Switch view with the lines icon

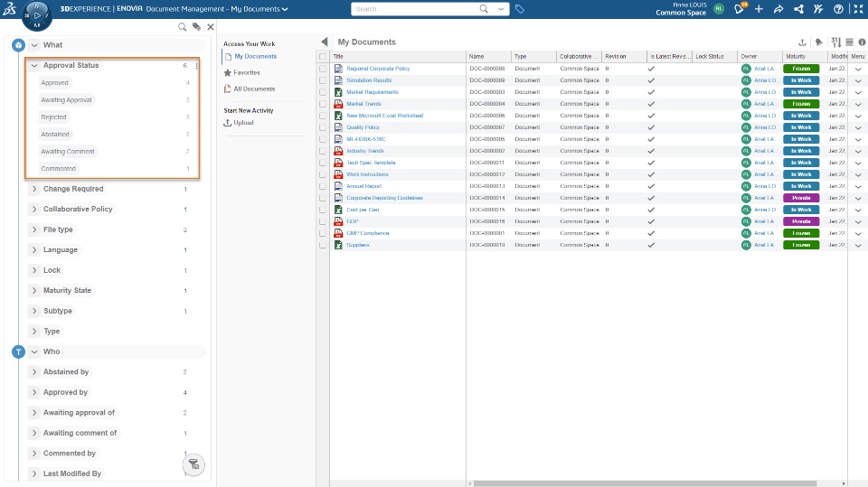[x=849, y=42]
